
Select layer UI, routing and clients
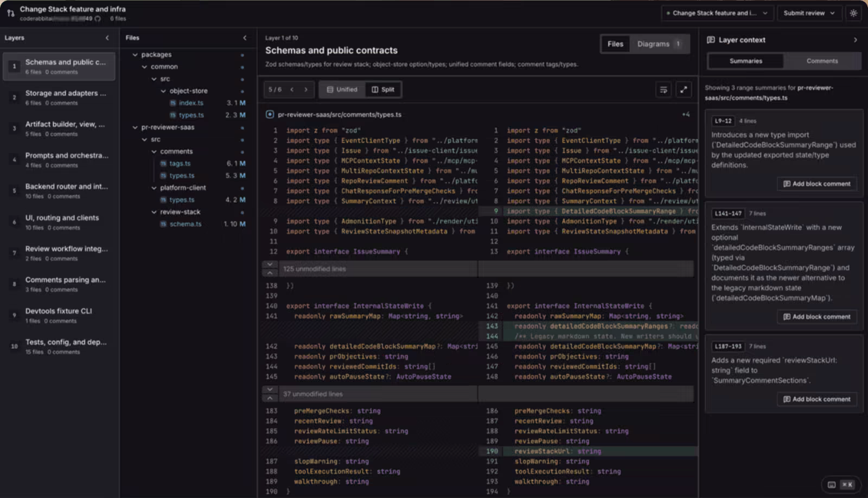pyautogui.click(x=59, y=222)
